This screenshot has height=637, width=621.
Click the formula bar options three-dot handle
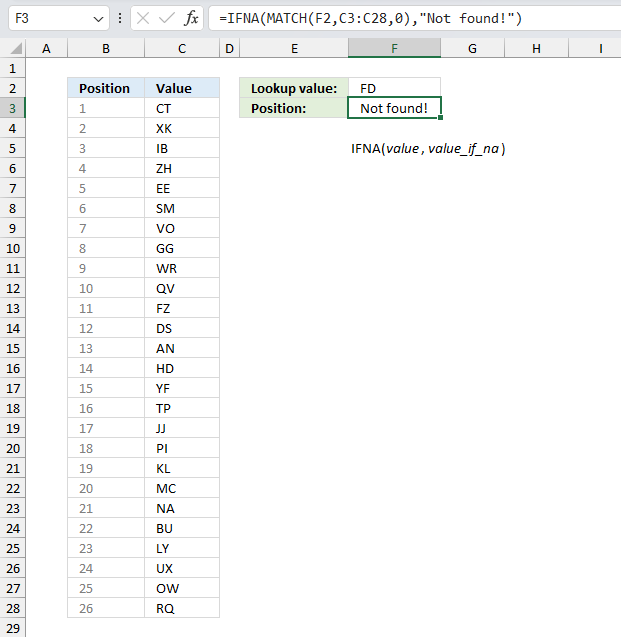click(120, 18)
